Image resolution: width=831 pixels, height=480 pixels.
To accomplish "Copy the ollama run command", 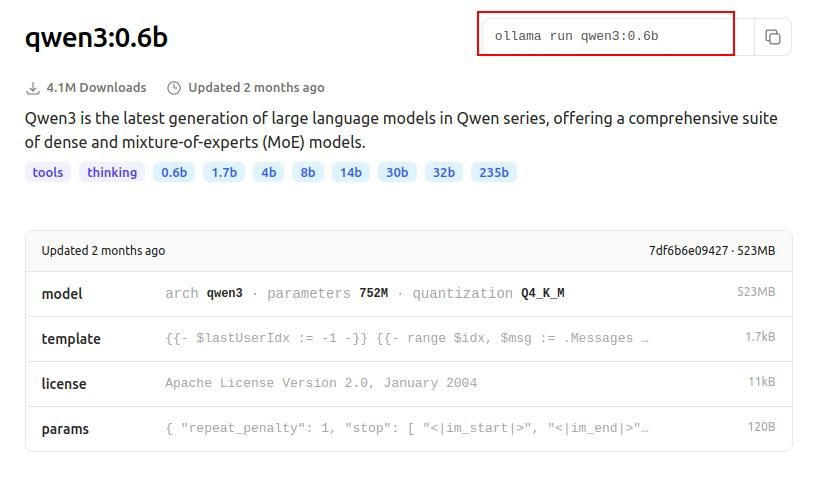I will click(772, 37).
